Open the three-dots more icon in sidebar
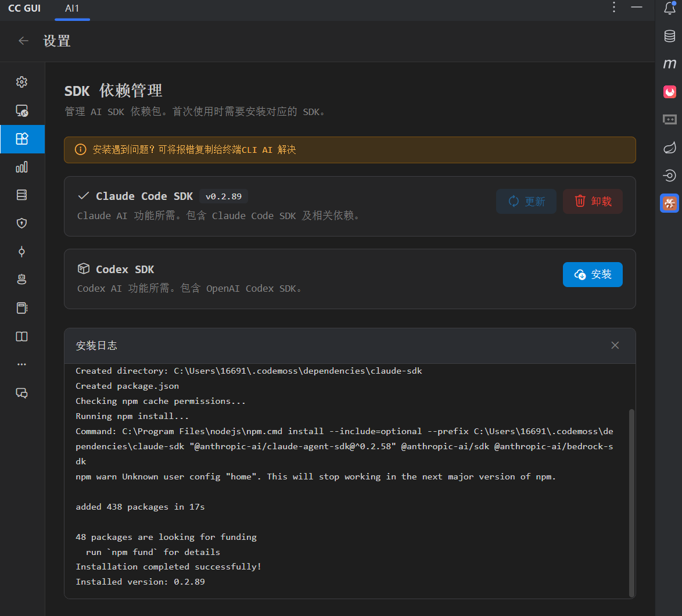The image size is (682, 616). pos(21,364)
